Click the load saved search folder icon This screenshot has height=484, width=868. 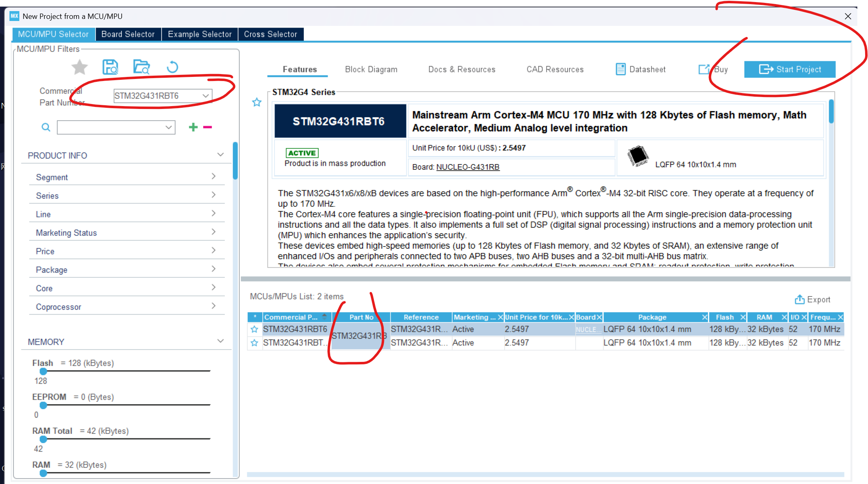[x=141, y=67]
